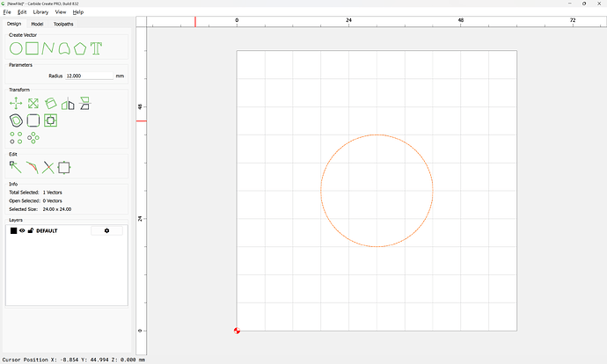The image size is (607, 364).
Task: Select the Node Edit tool
Action: point(16,166)
